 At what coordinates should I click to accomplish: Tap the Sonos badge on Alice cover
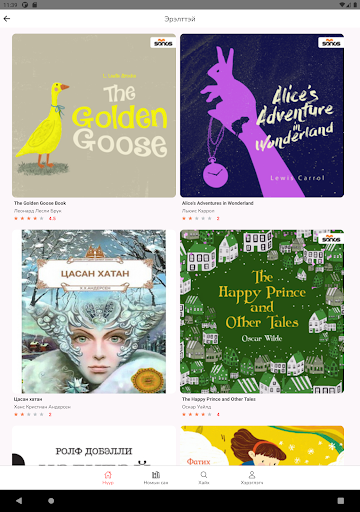pyautogui.click(x=331, y=43)
